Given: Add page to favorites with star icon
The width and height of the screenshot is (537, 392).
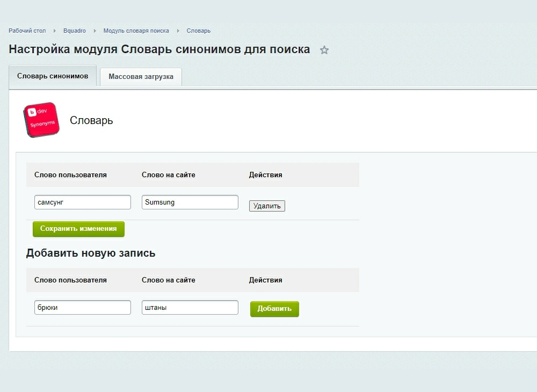Looking at the screenshot, I should 324,50.
